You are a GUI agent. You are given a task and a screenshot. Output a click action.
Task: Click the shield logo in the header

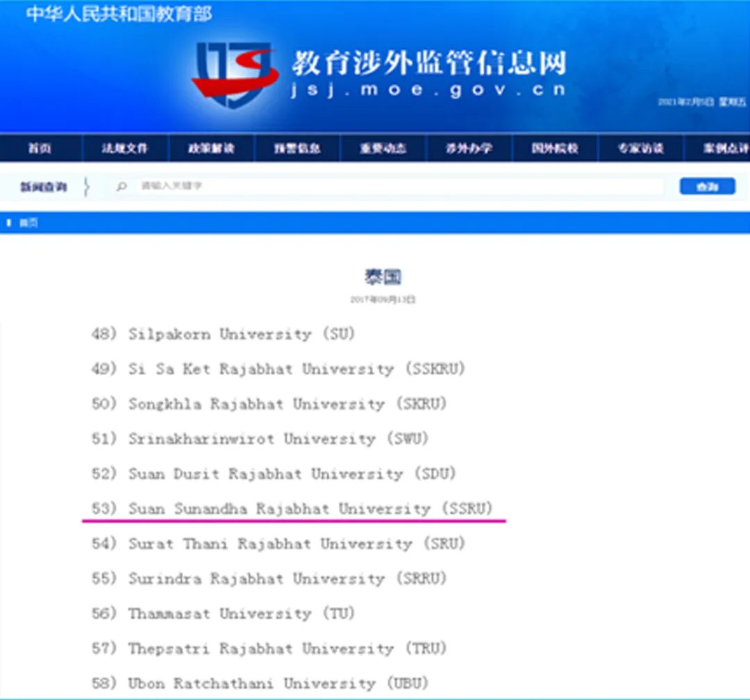(235, 74)
